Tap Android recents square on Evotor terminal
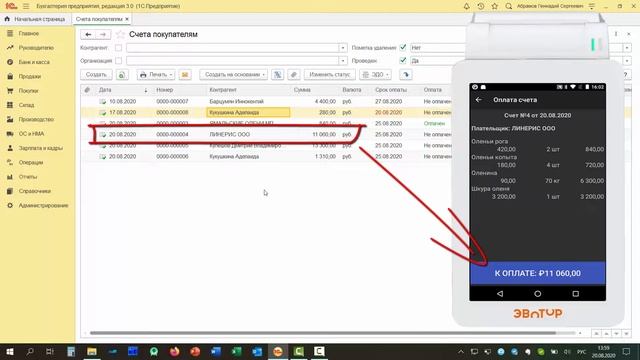The height and width of the screenshot is (360, 640). (576, 293)
